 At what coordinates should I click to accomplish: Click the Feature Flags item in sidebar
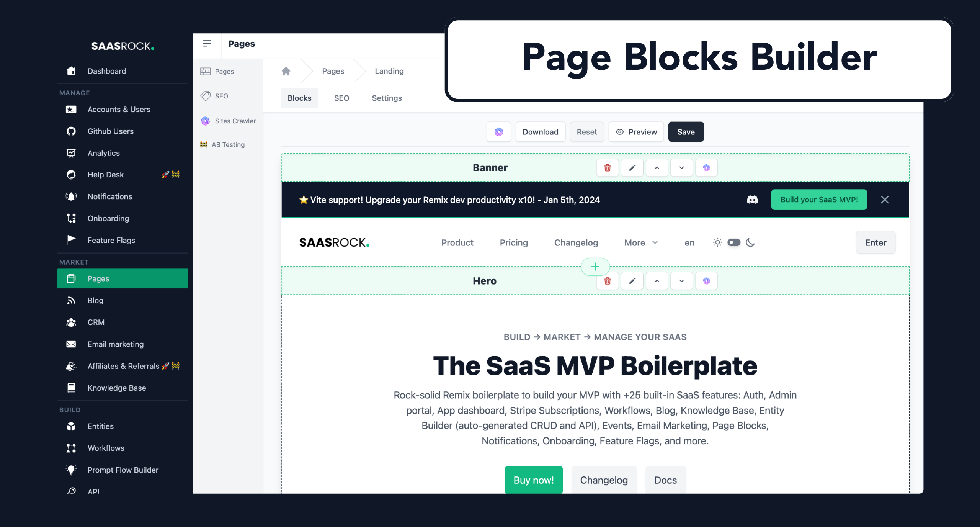click(x=110, y=240)
